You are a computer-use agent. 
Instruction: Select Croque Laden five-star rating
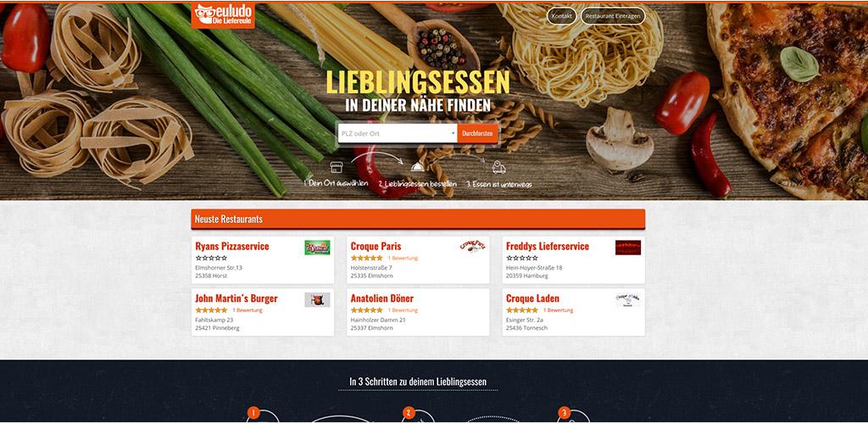tap(521, 310)
